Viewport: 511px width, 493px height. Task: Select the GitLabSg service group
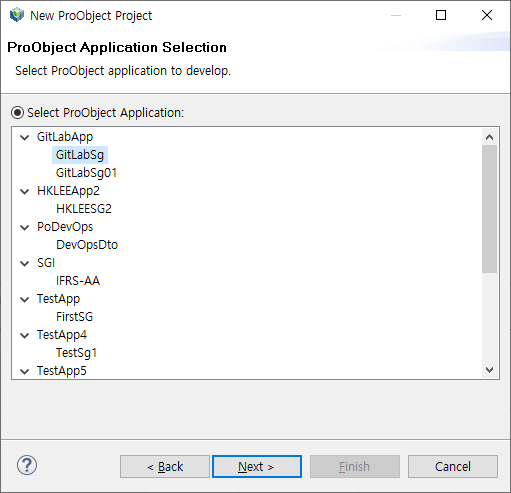tap(80, 155)
